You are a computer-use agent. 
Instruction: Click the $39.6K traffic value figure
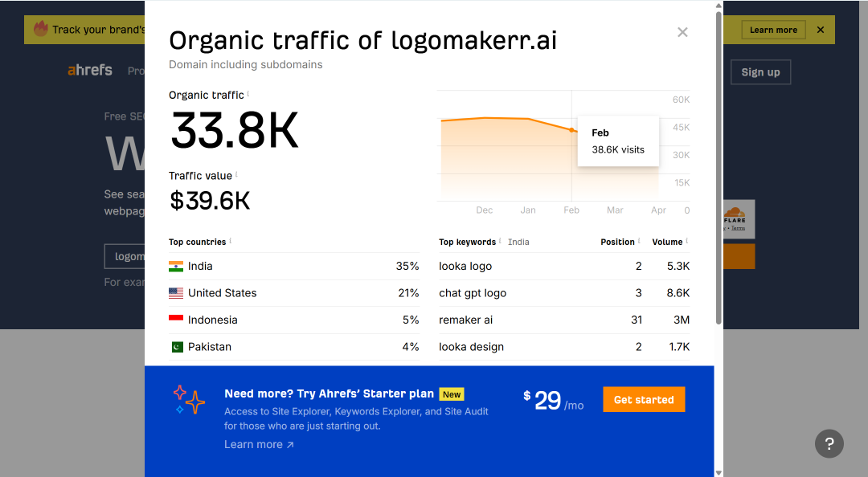[210, 200]
